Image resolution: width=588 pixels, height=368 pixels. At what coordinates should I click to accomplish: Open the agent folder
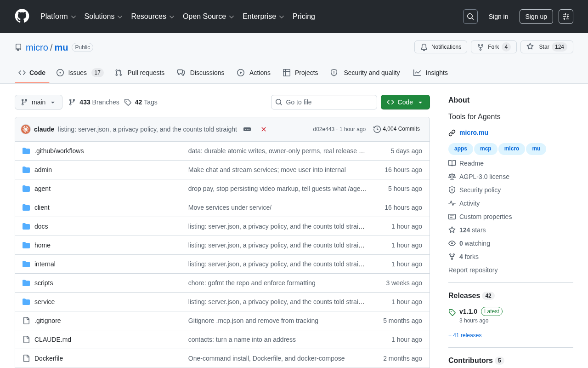[x=43, y=189]
